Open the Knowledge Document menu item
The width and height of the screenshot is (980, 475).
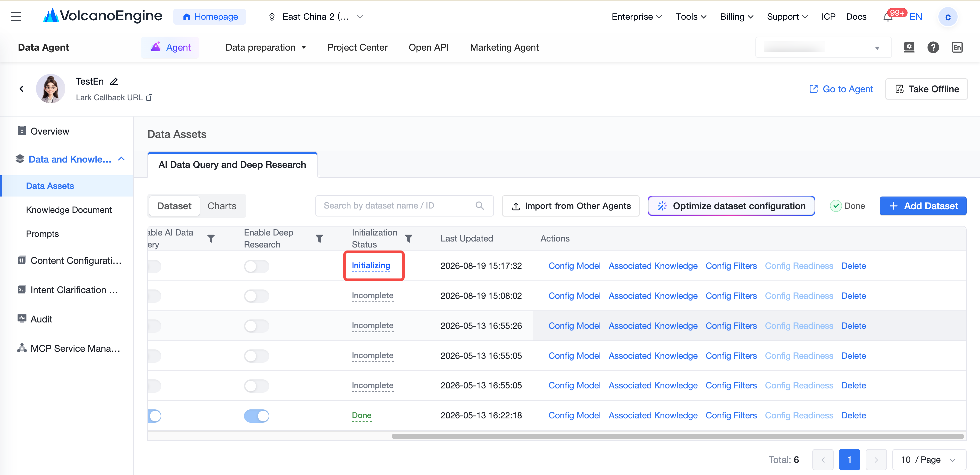click(x=69, y=210)
